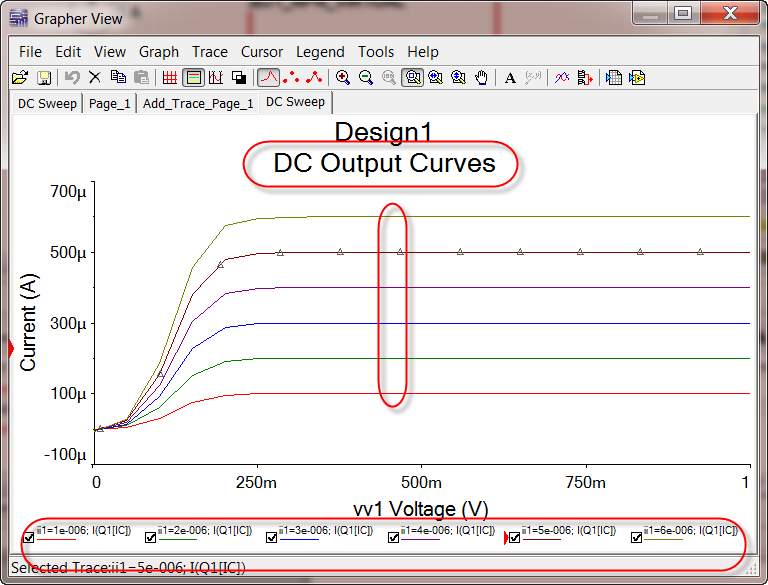Click the DC Output Curves graph title
This screenshot has height=585, width=768.
pyautogui.click(x=384, y=163)
